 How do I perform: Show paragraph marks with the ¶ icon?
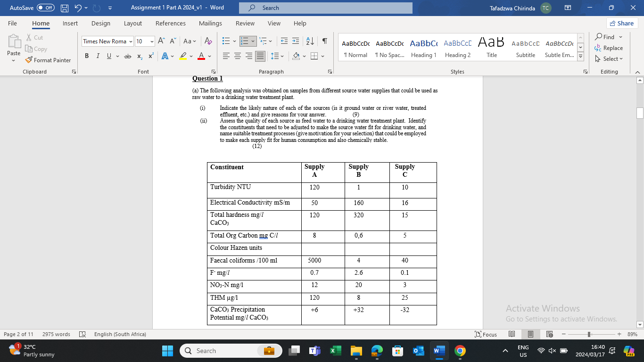(x=324, y=41)
